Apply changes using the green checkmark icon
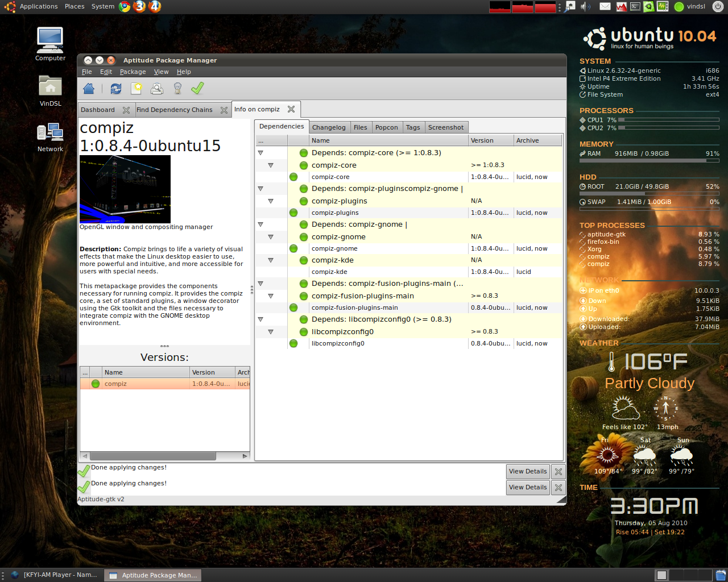 pyautogui.click(x=197, y=89)
